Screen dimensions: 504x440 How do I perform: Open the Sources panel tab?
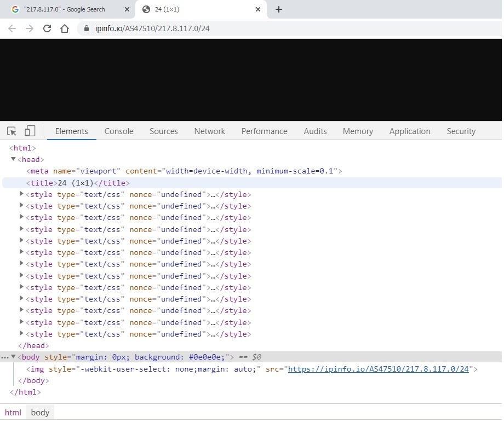click(x=164, y=131)
